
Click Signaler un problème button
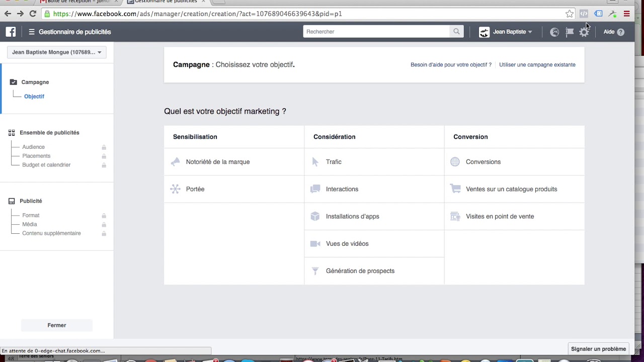(x=599, y=349)
